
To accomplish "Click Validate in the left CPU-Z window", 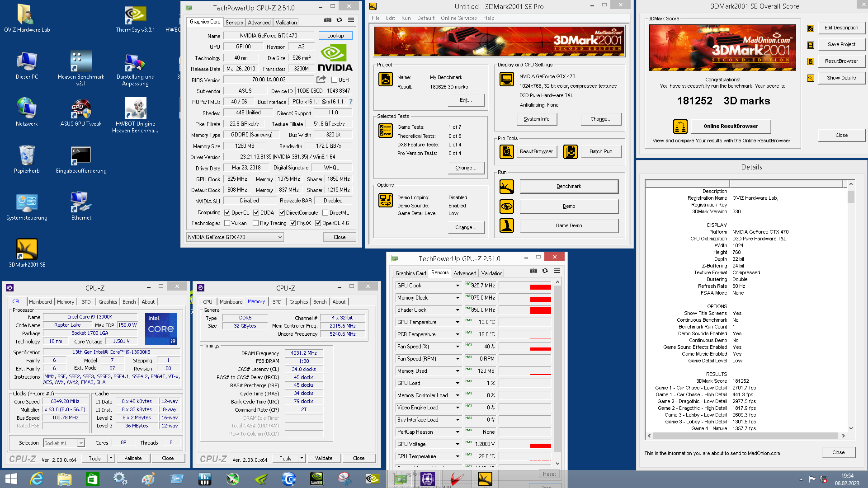I will 133,458.
